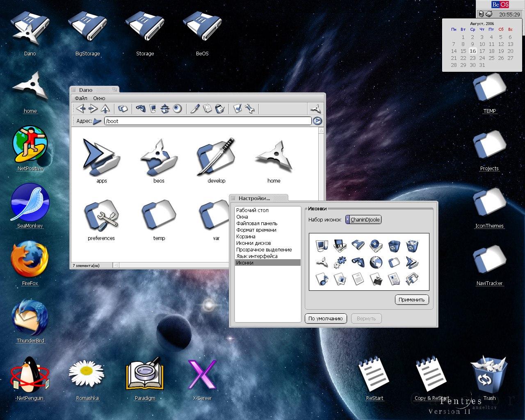525x420 pixels.
Task: Click the globe preview icon in icon set
Action: [x=376, y=262]
